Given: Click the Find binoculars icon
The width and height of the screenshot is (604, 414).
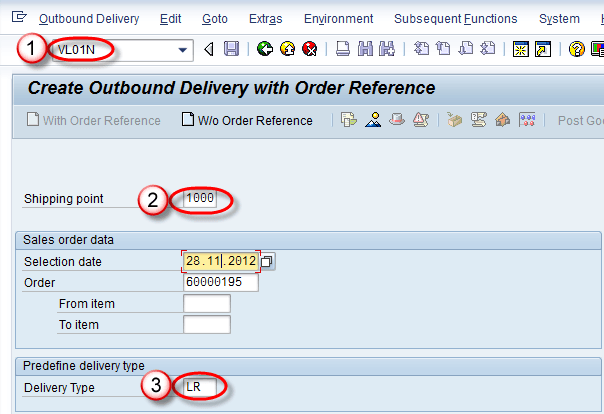Looking at the screenshot, I should click(x=363, y=49).
